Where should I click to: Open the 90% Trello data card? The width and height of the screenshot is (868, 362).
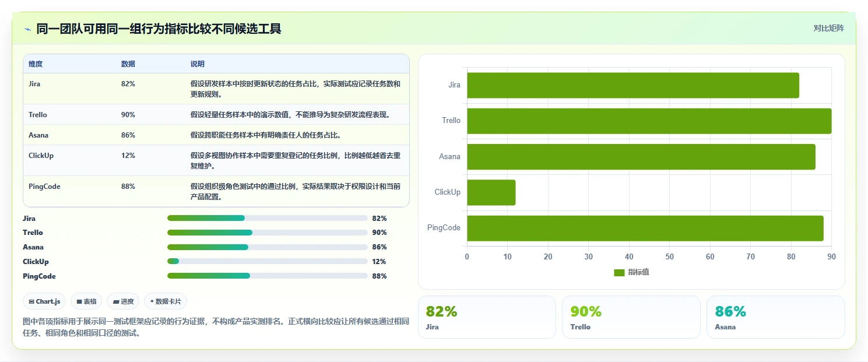pos(631,317)
